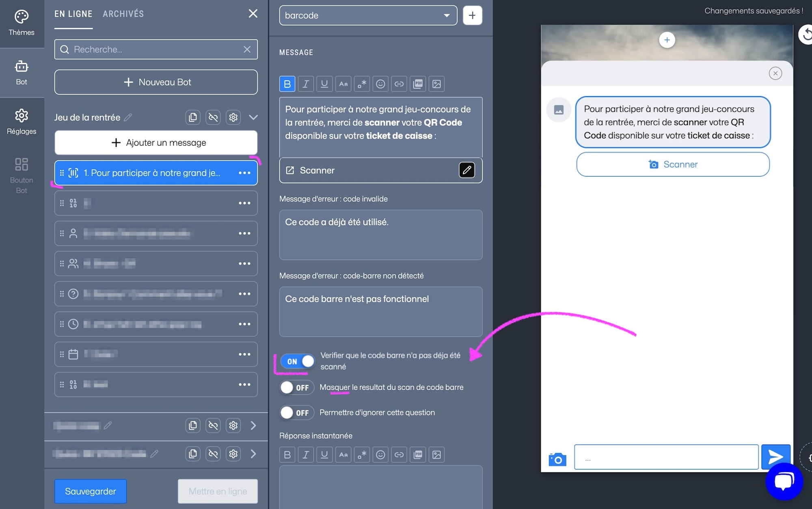
Task: Click the link insertion icon
Action: click(x=399, y=83)
